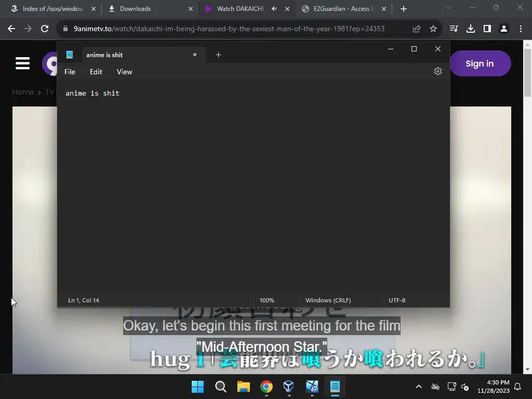Share this page from address bar
Image resolution: width=532 pixels, height=399 pixels.
pyautogui.click(x=417, y=29)
